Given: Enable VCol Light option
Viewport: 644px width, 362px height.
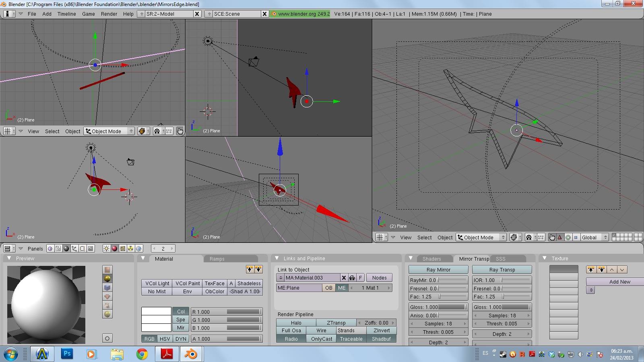Looking at the screenshot, I should click(x=157, y=283).
